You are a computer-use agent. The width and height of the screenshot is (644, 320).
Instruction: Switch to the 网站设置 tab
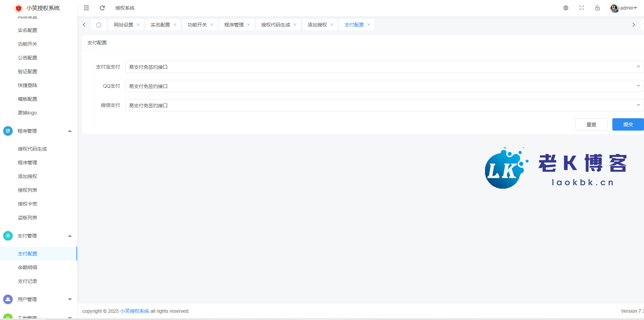pos(124,25)
